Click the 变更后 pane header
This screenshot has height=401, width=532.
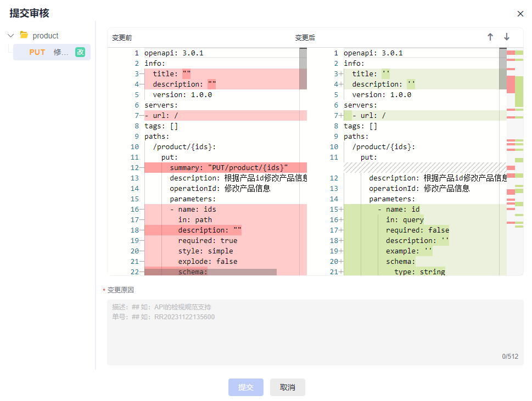point(305,38)
